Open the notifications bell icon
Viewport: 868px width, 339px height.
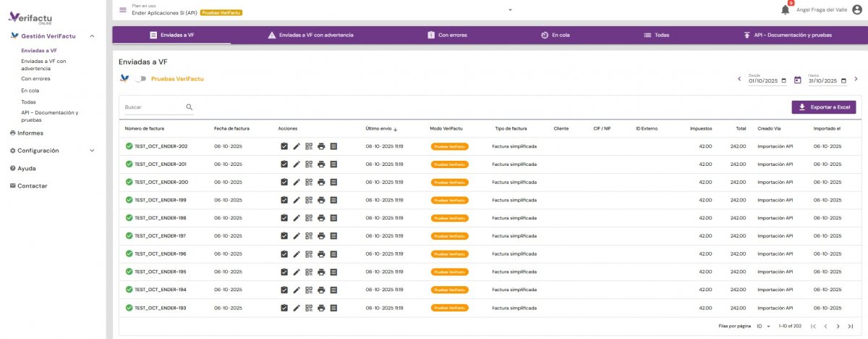[785, 10]
